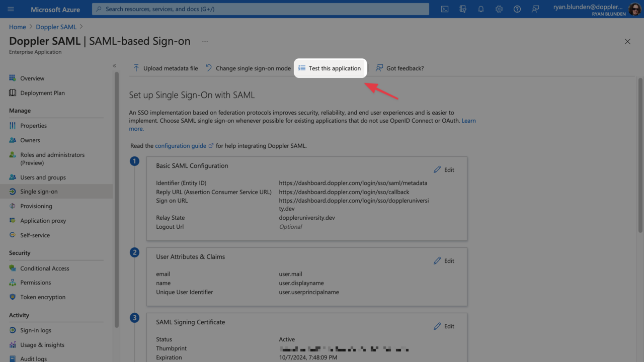Close the SAML-based Sign-on blade
The width and height of the screenshot is (644, 362).
point(627,42)
